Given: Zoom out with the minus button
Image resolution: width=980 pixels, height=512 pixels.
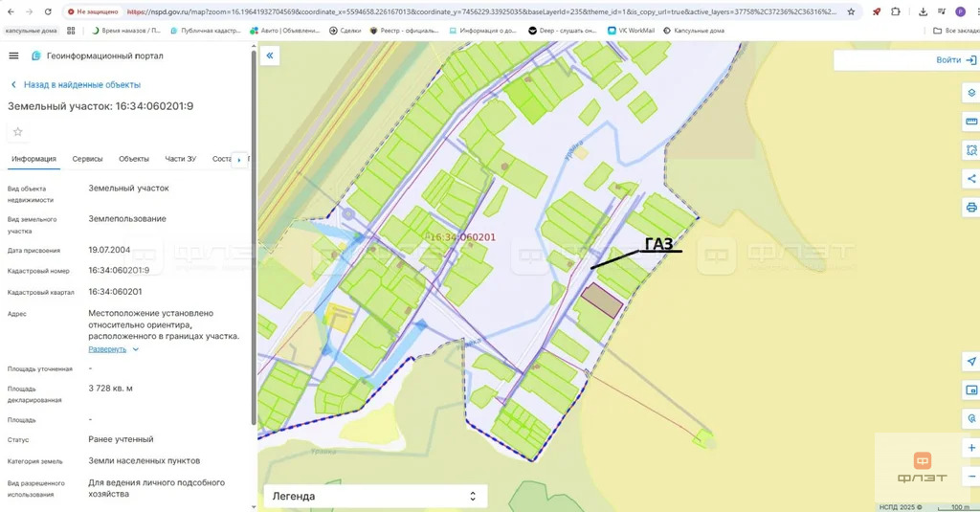Looking at the screenshot, I should tap(971, 476).
